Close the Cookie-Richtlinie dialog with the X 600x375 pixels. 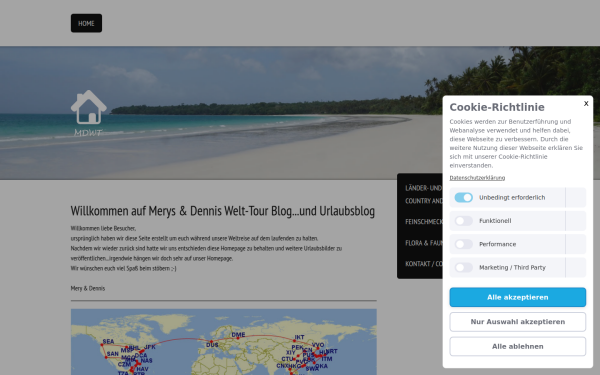586,103
